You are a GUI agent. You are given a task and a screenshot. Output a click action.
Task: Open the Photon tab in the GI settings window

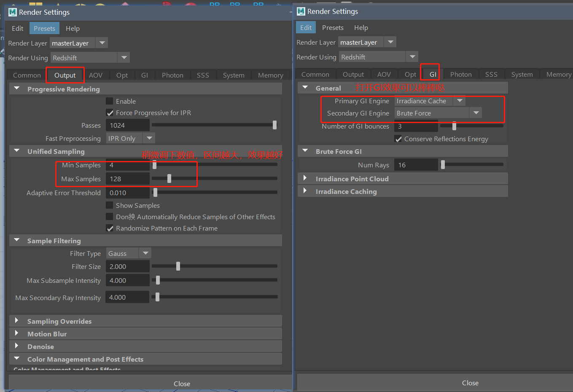tap(461, 74)
